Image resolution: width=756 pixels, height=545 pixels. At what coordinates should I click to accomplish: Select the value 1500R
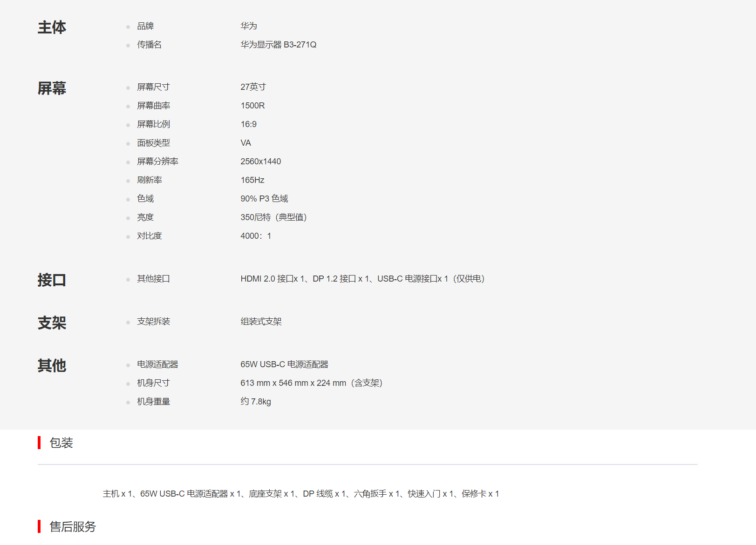(252, 106)
